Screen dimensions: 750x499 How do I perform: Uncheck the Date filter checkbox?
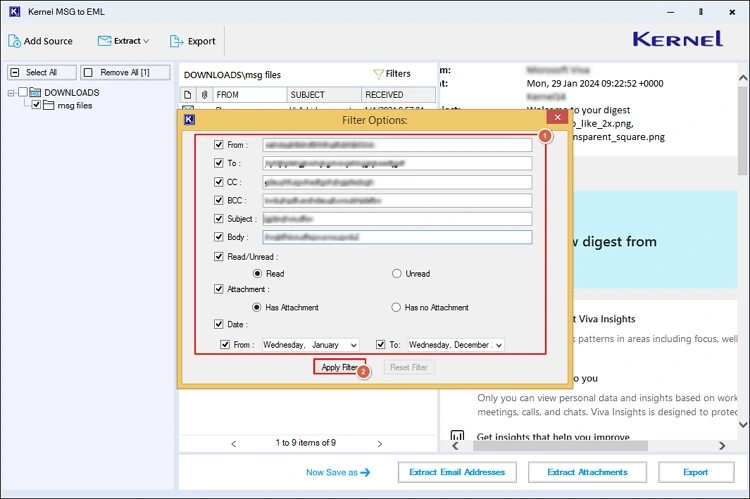219,324
